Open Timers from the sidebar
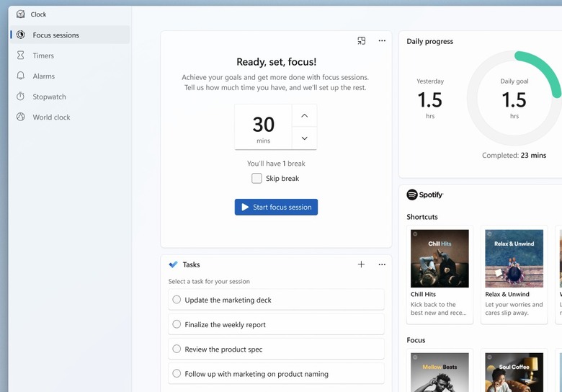This screenshot has height=392, width=562. [43, 55]
